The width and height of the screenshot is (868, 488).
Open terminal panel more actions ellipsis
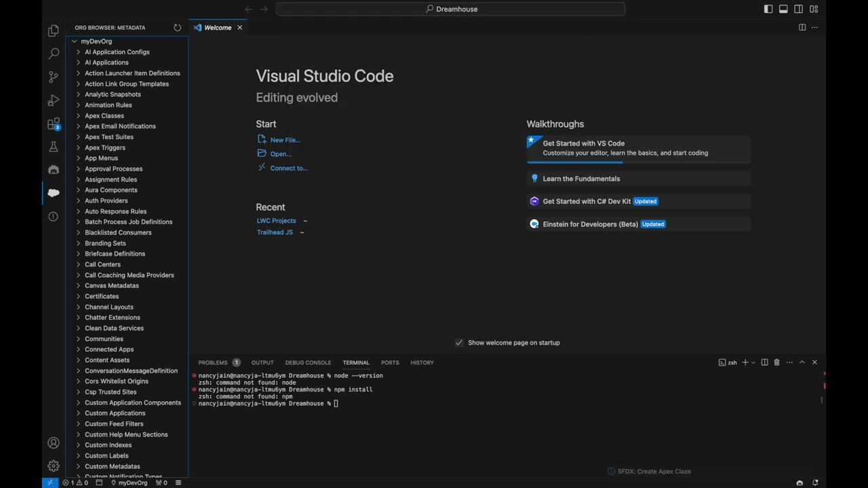pos(789,363)
